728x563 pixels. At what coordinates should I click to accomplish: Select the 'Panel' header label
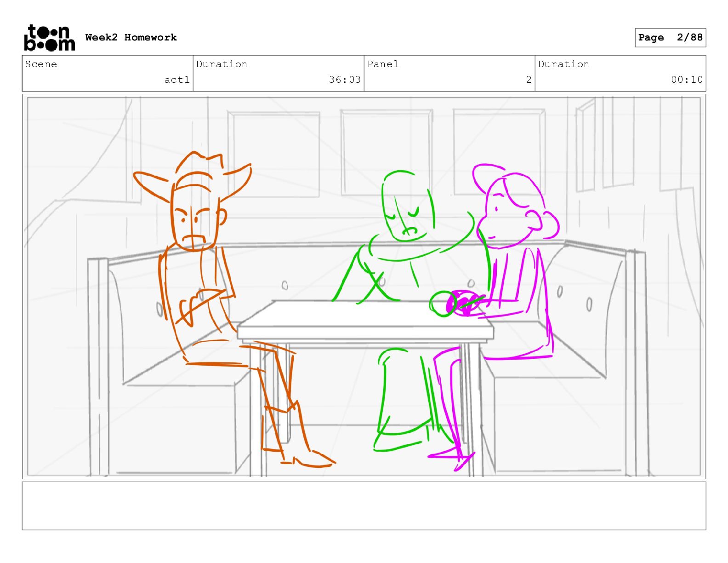pos(383,64)
